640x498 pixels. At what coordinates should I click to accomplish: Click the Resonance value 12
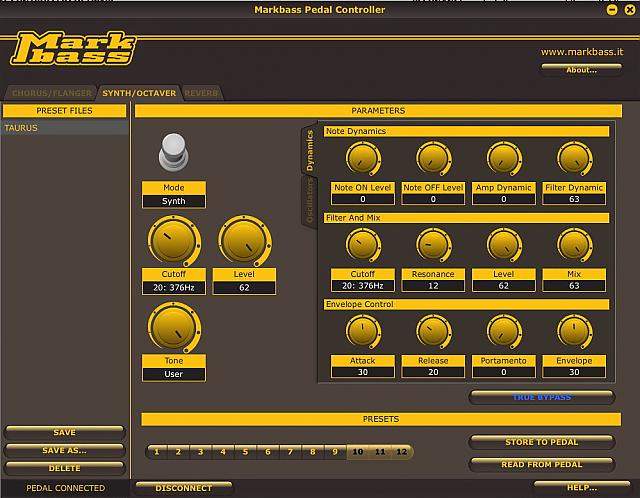433,286
